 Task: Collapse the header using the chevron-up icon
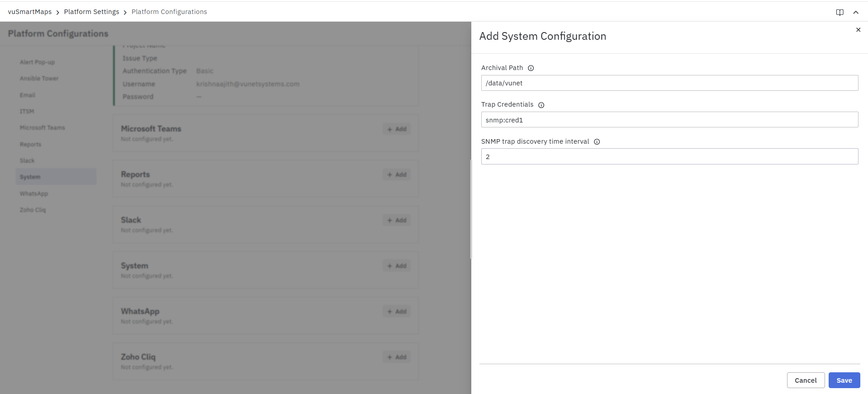click(x=856, y=12)
